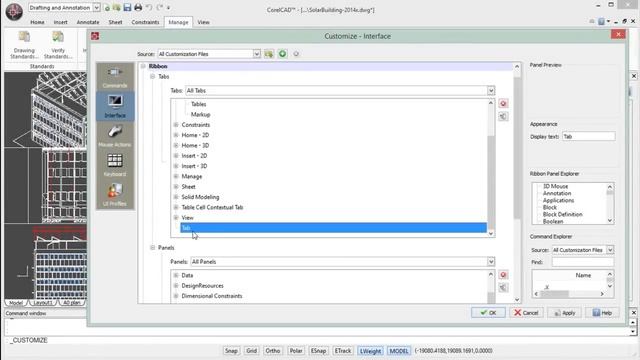Expand the Home - 2D tab node
This screenshot has width=640, height=360.
coord(176,135)
